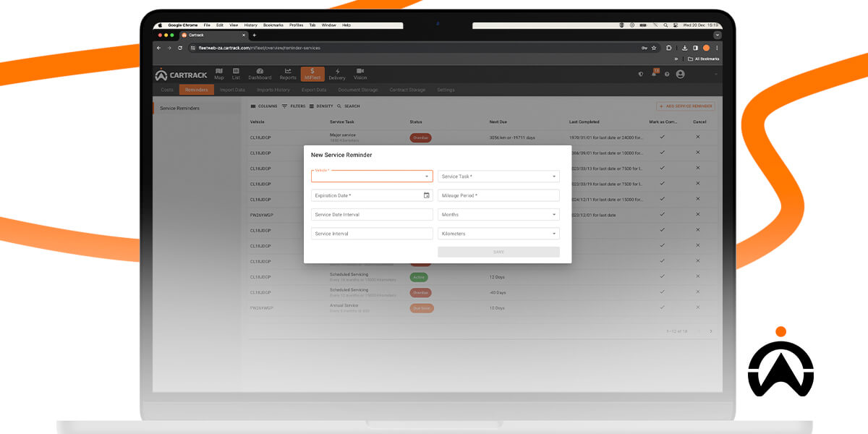Mark the Annual Service reminder complete
This screenshot has height=434, width=868.
663,307
